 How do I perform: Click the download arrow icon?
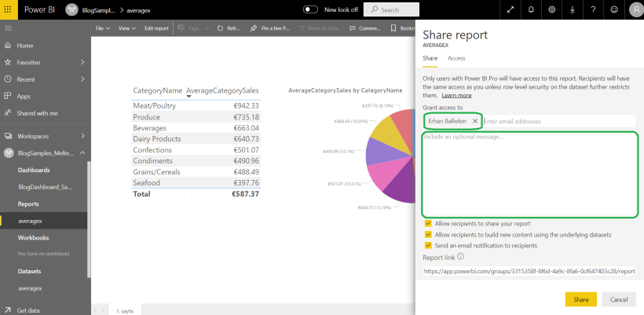pos(573,9)
